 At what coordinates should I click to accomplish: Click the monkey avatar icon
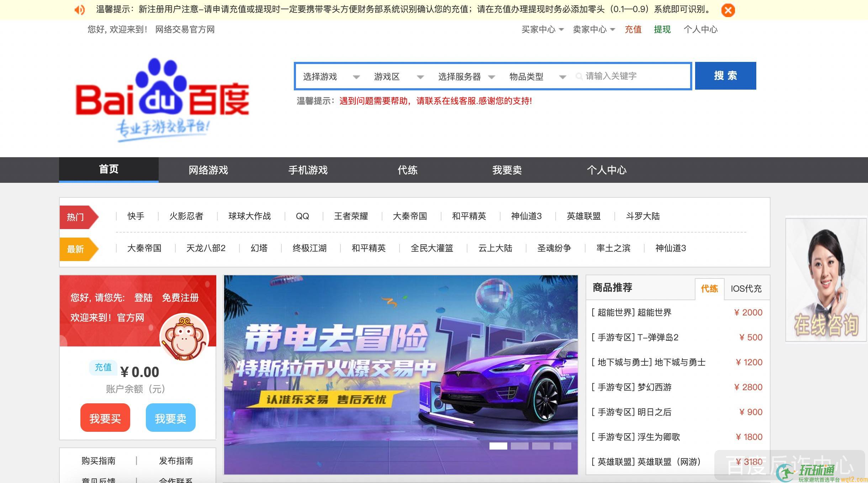pyautogui.click(x=184, y=337)
